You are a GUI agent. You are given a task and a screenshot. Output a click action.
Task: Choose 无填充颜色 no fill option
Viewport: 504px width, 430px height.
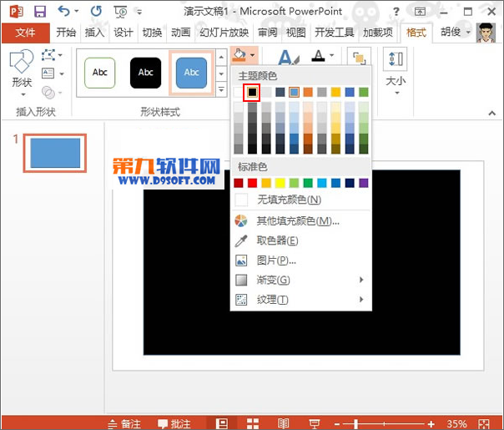coord(289,200)
